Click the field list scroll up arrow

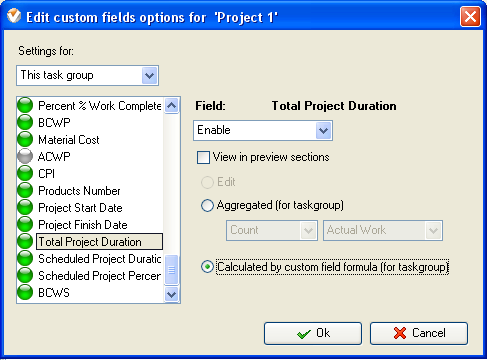(171, 106)
